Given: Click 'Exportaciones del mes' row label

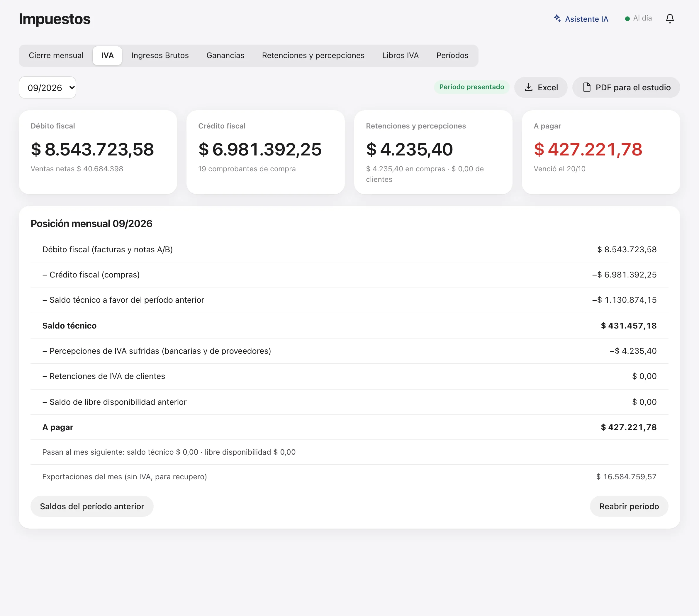Looking at the screenshot, I should [125, 476].
